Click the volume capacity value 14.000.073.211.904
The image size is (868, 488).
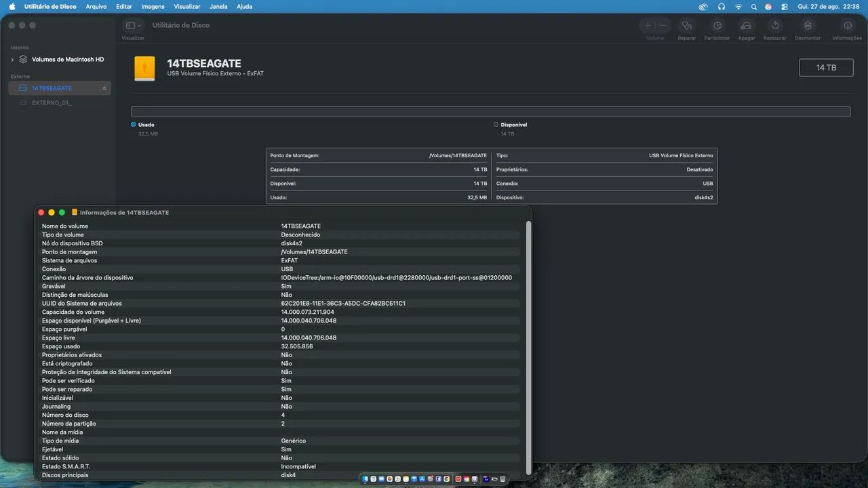(x=309, y=312)
